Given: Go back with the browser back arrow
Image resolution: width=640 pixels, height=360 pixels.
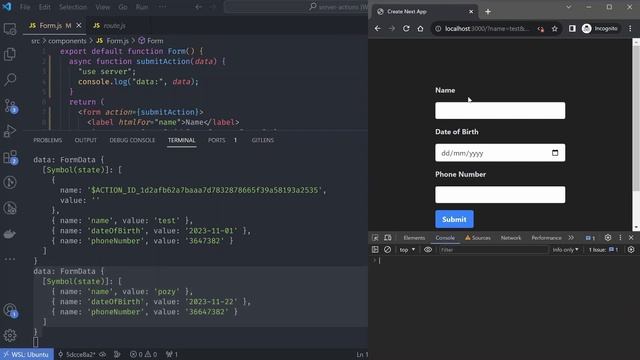Looking at the screenshot, I should [x=378, y=29].
